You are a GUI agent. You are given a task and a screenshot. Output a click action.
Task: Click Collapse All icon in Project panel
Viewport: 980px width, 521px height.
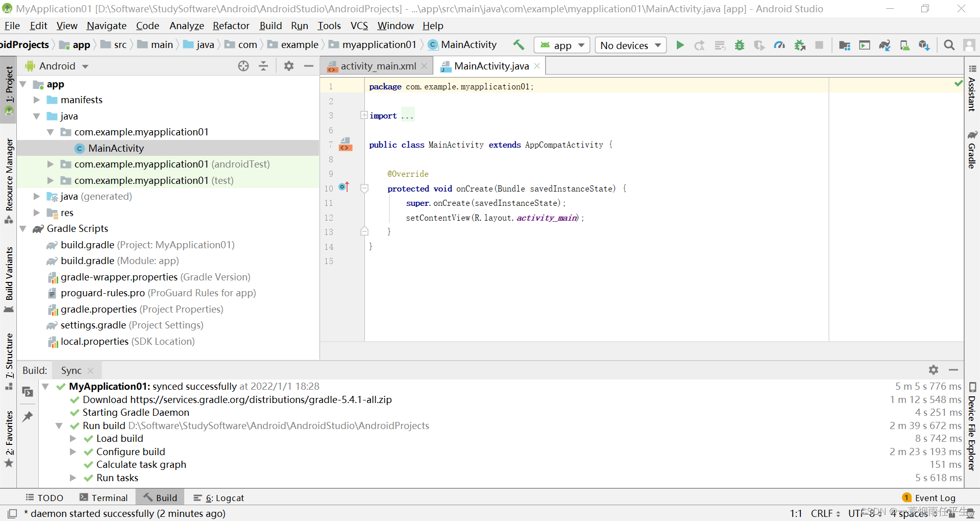(263, 66)
